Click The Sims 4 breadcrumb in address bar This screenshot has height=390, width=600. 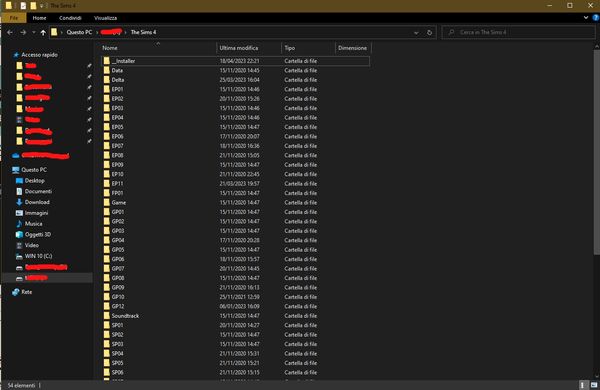coord(143,33)
